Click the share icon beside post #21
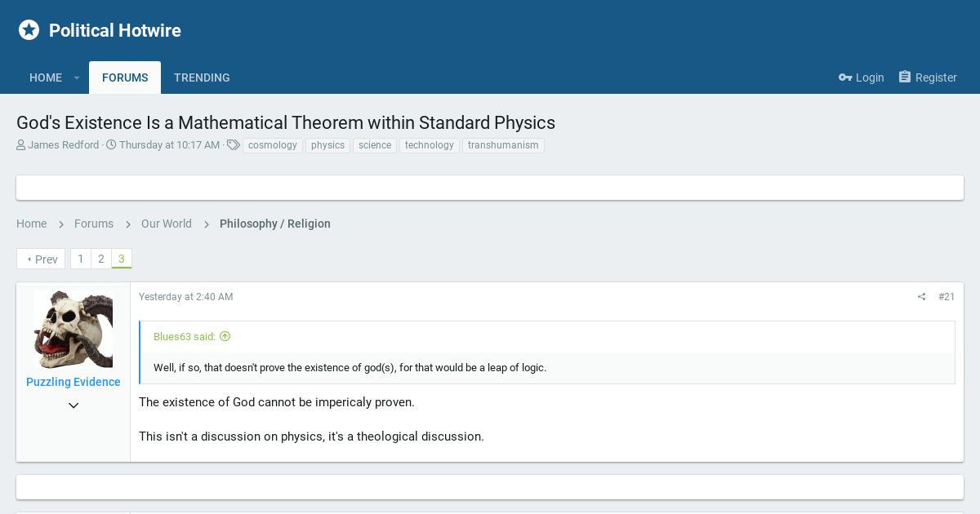Image resolution: width=980 pixels, height=514 pixels. pyautogui.click(x=921, y=297)
